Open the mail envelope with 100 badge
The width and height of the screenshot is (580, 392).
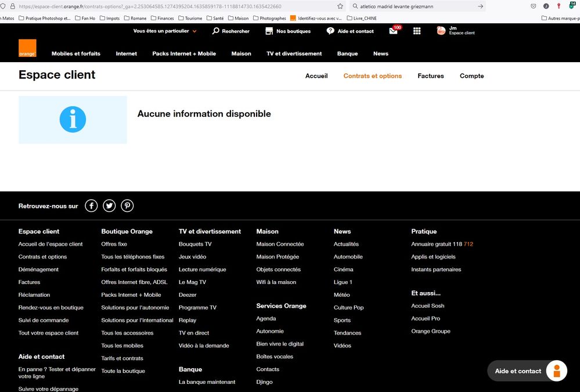[x=394, y=31]
